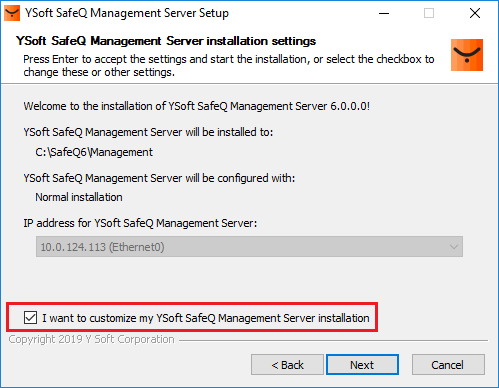This screenshot has width=499, height=388.
Task: Click the C:\SafeQ6\Management install path
Action: pos(94,152)
